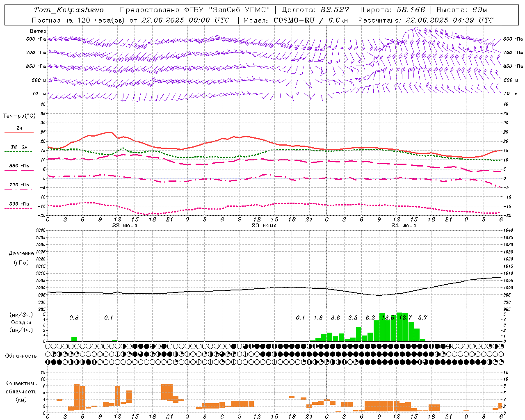Click the dashed line sample under Td 2м legend

(x=18, y=151)
